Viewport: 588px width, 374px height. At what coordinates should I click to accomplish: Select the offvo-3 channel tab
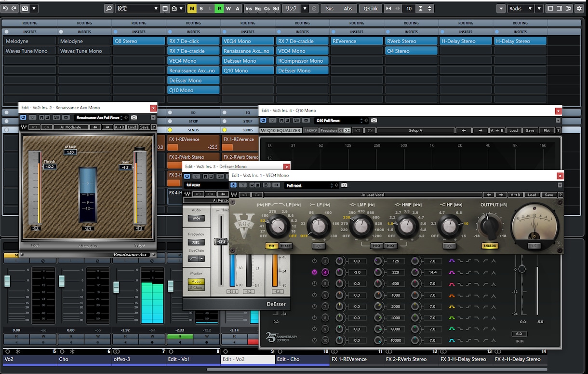(x=139, y=359)
